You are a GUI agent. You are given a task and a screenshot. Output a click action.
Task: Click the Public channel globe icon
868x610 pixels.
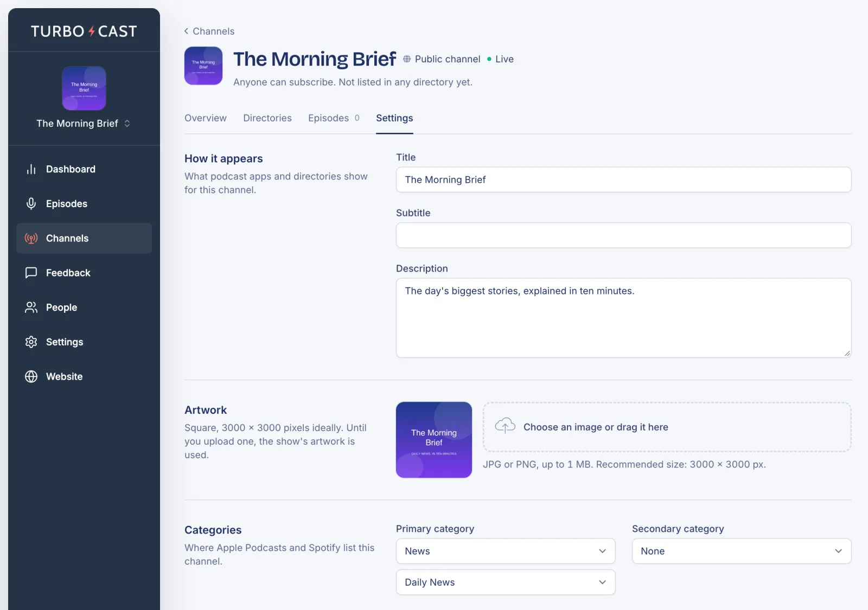(x=407, y=59)
